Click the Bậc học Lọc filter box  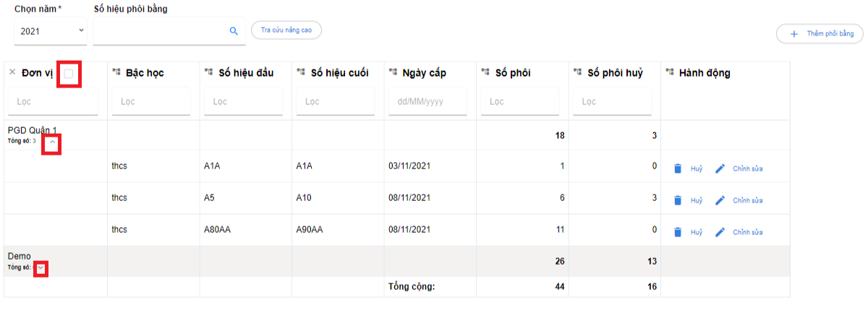coord(150,102)
